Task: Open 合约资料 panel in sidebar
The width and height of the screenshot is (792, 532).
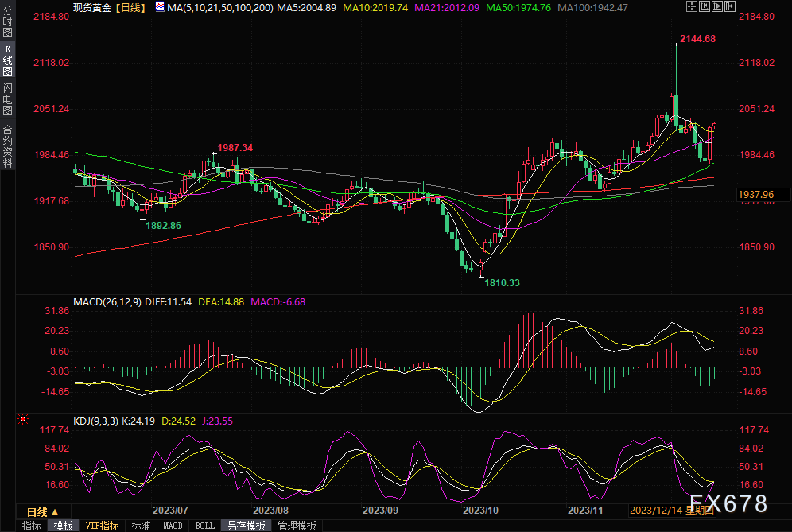Action: pos(7,145)
